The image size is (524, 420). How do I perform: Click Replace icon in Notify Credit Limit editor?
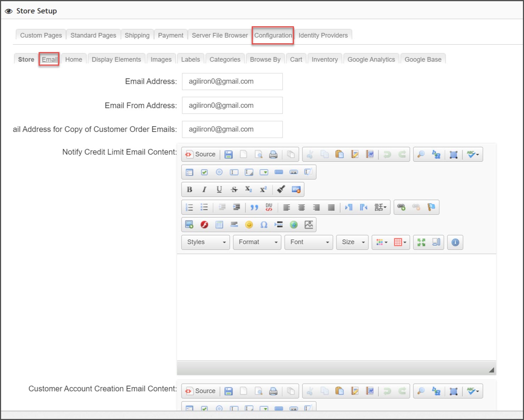[x=436, y=154]
